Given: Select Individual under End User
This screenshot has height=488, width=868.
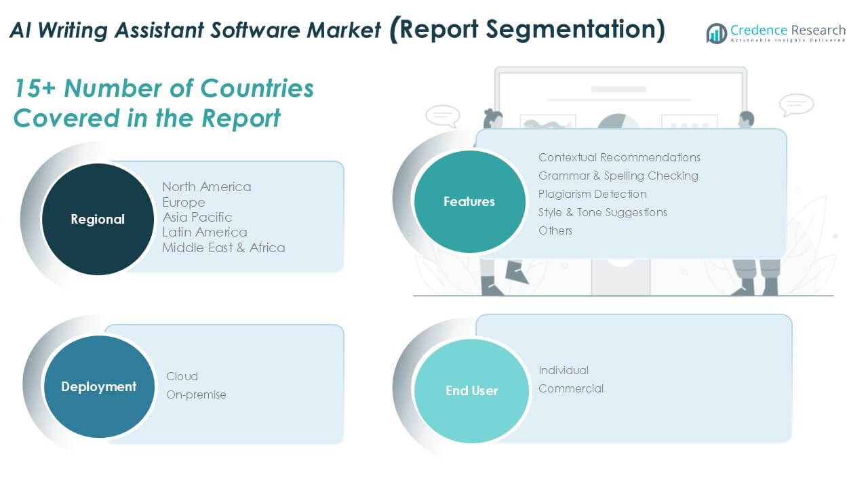Looking at the screenshot, I should [x=563, y=370].
